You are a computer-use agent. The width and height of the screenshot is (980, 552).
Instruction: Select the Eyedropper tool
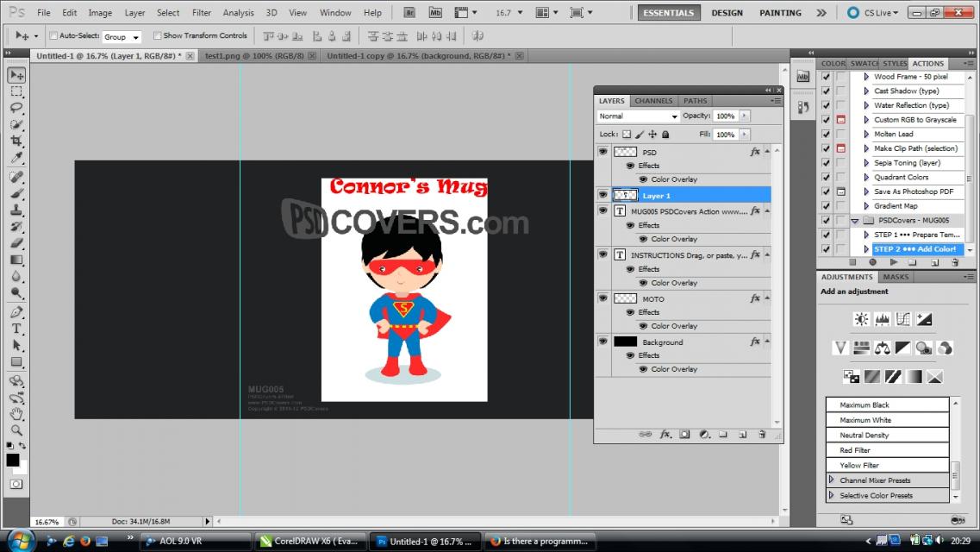[16, 158]
